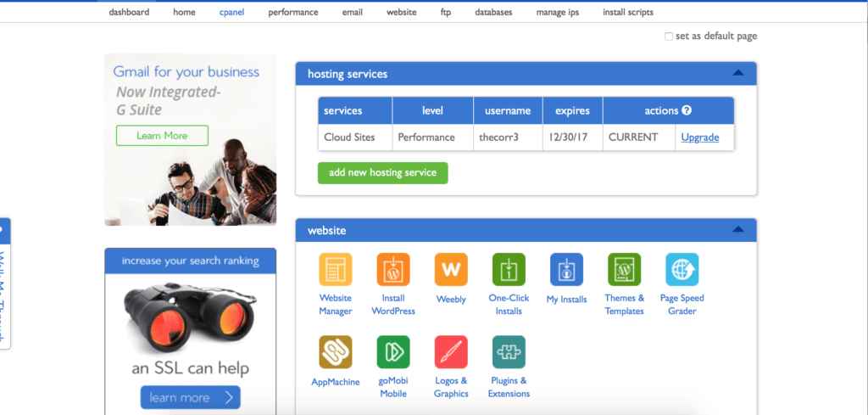Open the Logos & Graphics icon
The image size is (868, 415).
[451, 352]
